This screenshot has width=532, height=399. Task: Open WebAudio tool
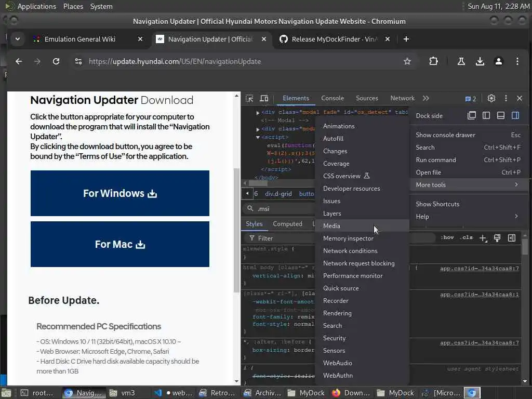click(362, 363)
